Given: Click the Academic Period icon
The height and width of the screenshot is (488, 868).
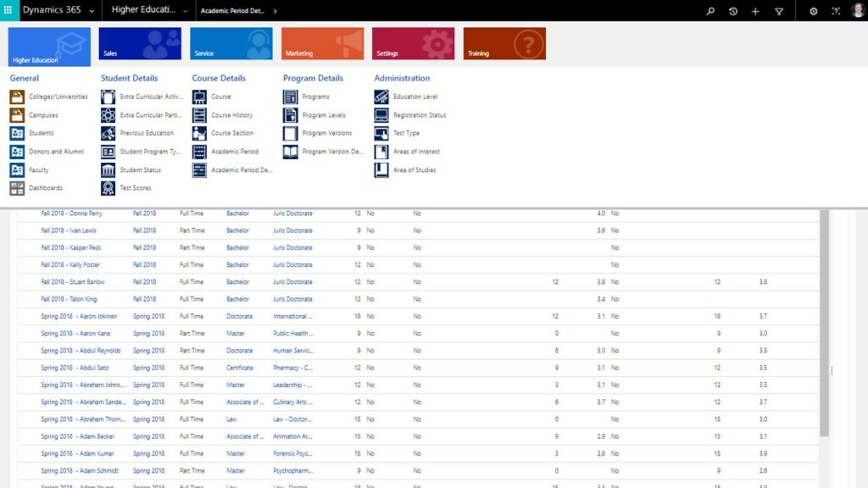Looking at the screenshot, I should pyautogui.click(x=199, y=152).
